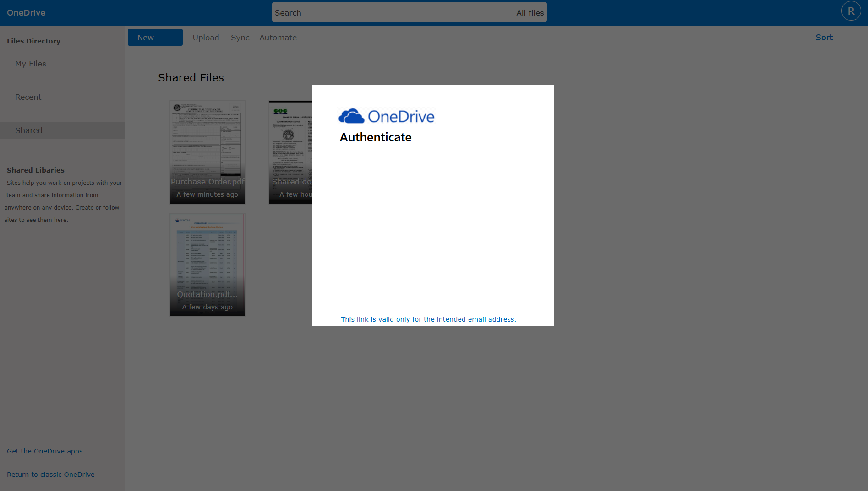The image size is (868, 491).
Task: Go to My Files in sidebar
Action: (x=31, y=64)
